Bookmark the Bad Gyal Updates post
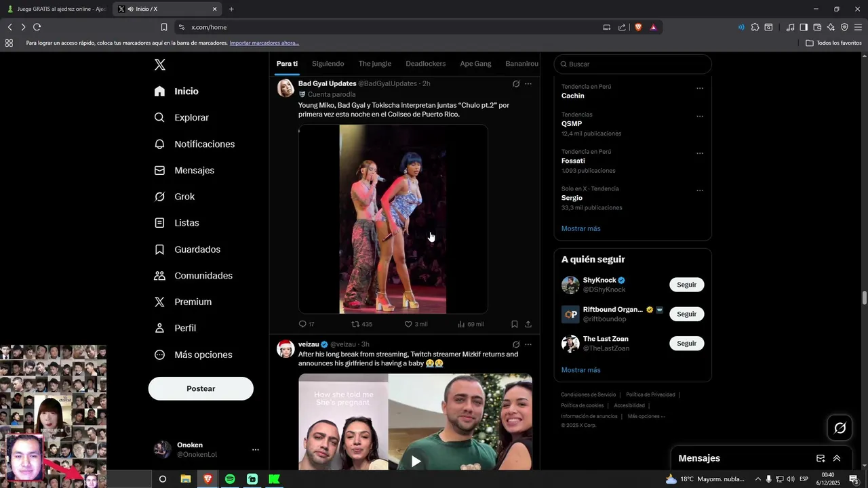The width and height of the screenshot is (868, 488). pyautogui.click(x=515, y=324)
